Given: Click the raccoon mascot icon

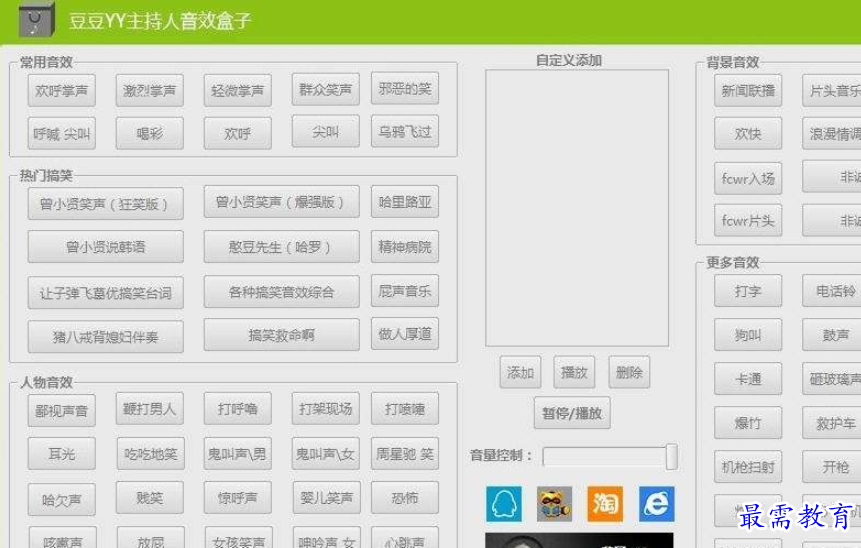Looking at the screenshot, I should tap(554, 504).
